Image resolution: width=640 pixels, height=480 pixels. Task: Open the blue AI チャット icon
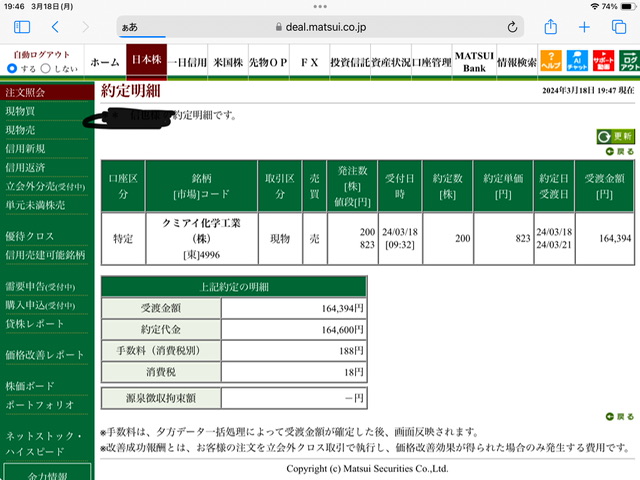click(x=577, y=61)
